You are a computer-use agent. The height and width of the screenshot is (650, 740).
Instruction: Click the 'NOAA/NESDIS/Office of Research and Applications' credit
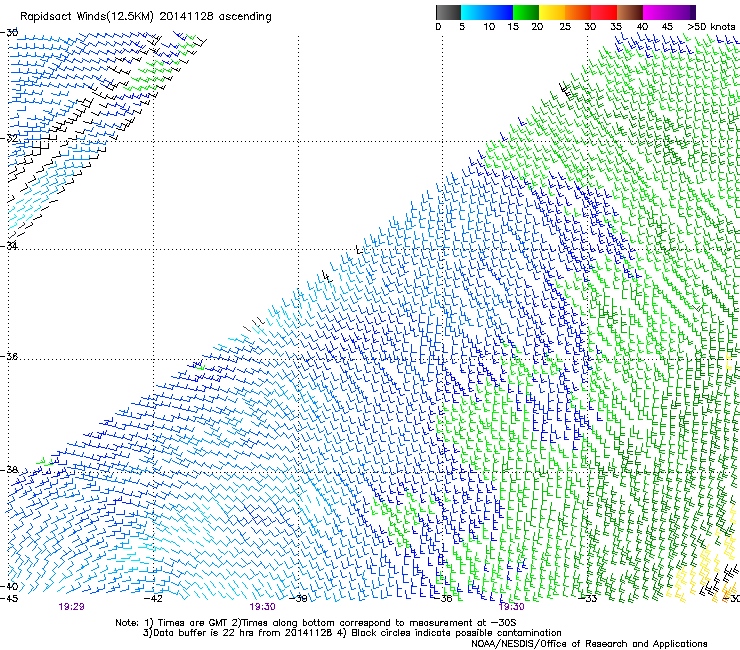point(589,643)
